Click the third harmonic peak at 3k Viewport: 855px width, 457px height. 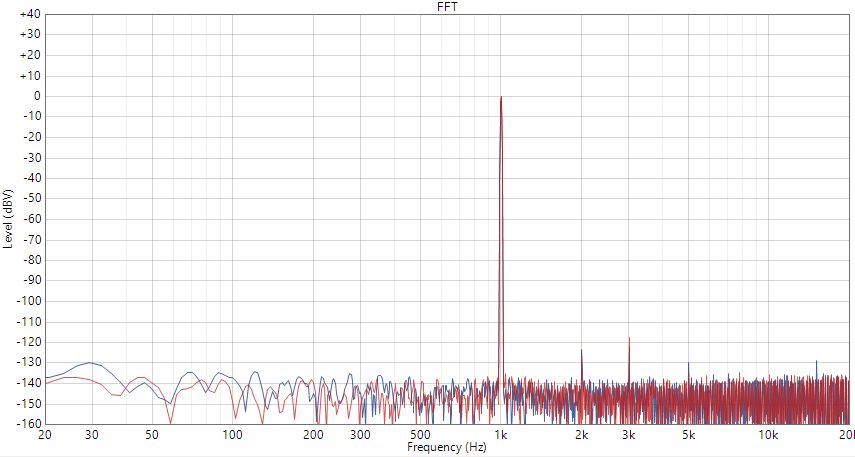pos(629,339)
